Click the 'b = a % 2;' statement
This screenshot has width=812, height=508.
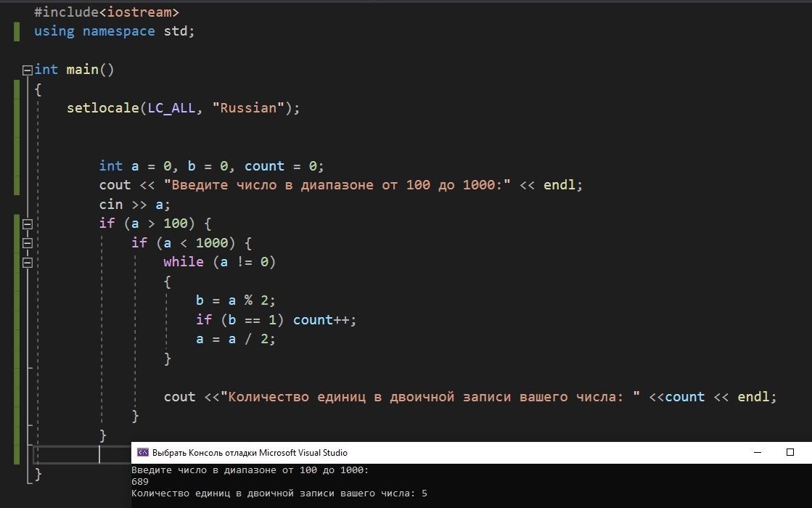pos(236,300)
